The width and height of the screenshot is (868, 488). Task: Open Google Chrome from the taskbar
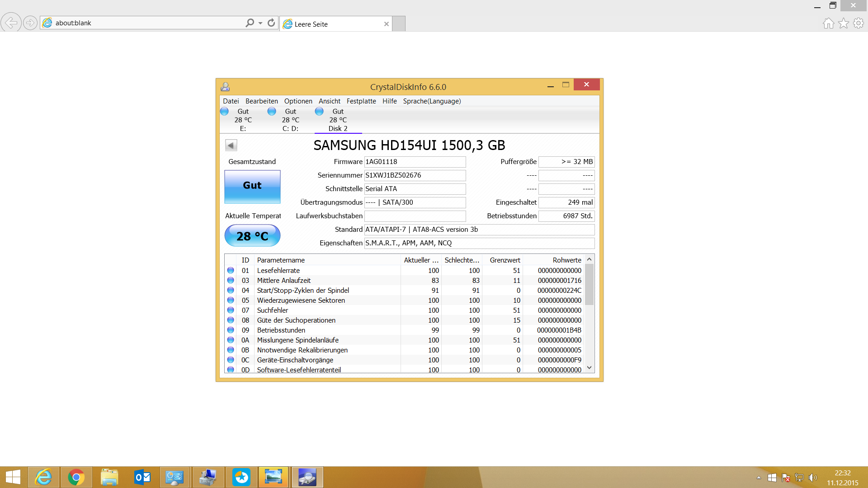[76, 477]
